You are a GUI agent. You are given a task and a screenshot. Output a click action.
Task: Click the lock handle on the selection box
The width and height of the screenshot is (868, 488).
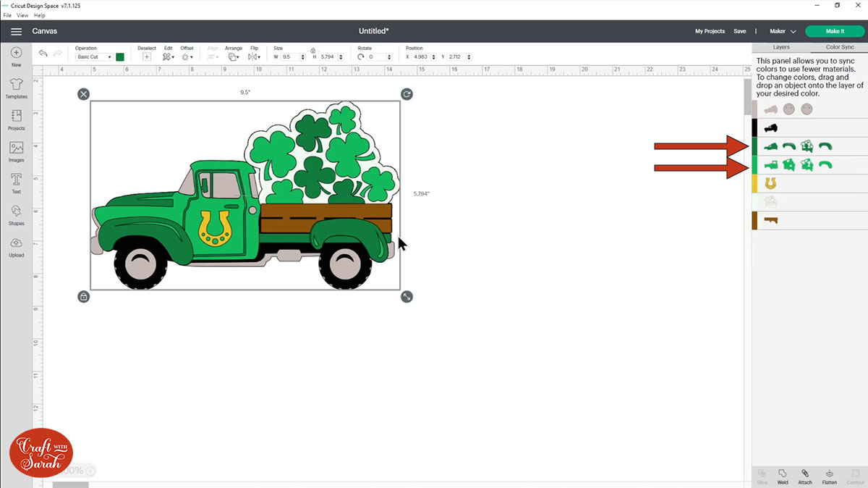[84, 297]
